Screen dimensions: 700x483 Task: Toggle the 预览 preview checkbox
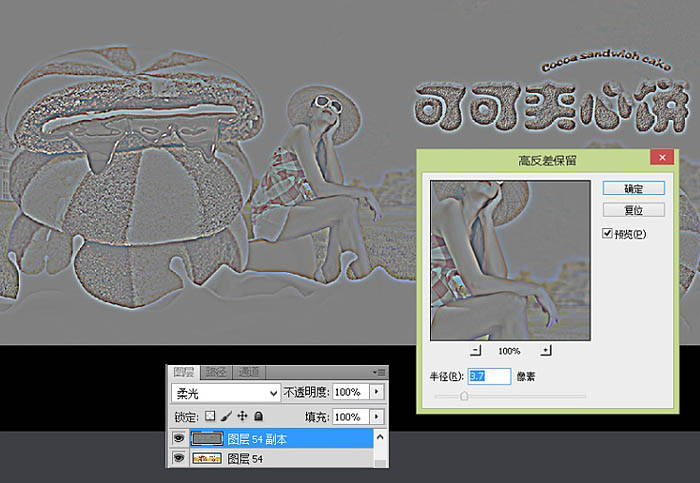[x=607, y=233]
